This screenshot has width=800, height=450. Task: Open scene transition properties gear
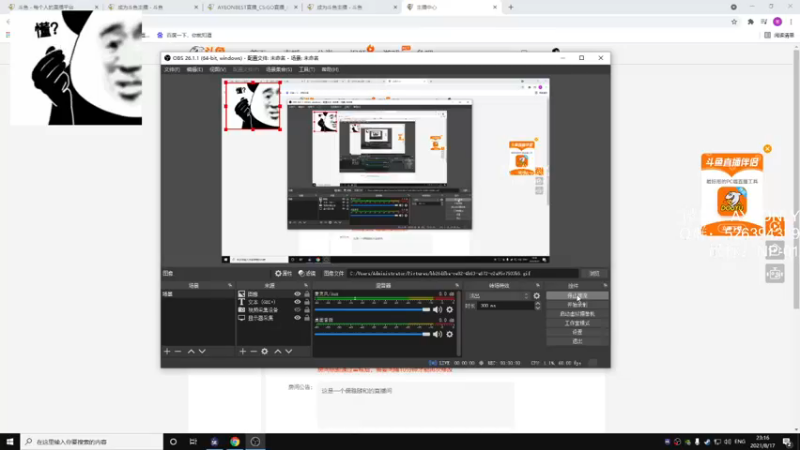pyautogui.click(x=537, y=296)
